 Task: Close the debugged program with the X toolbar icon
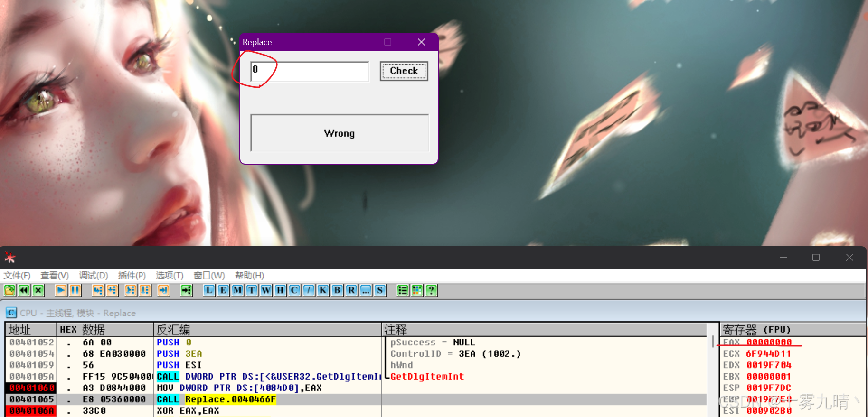tap(38, 290)
